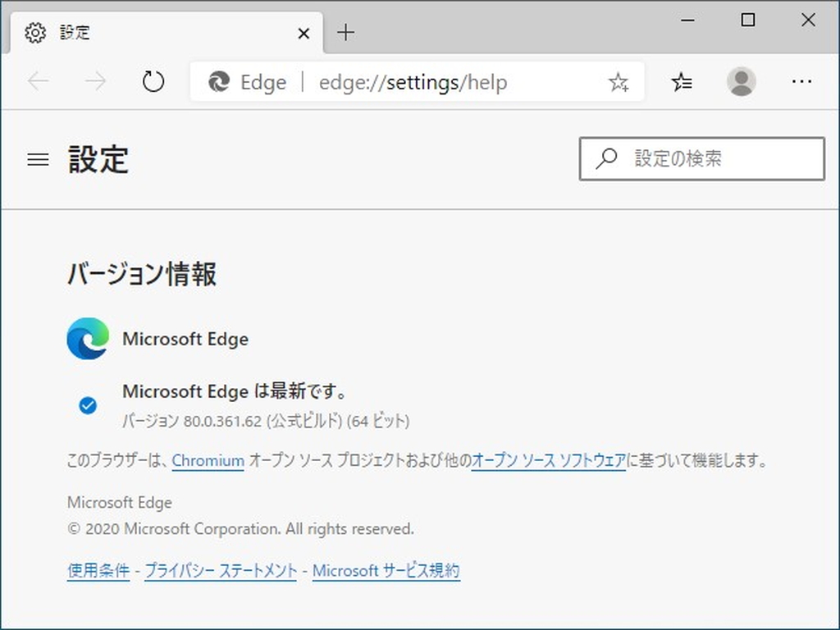This screenshot has width=840, height=630.
Task: Open the 使用条件 link
Action: (x=98, y=570)
